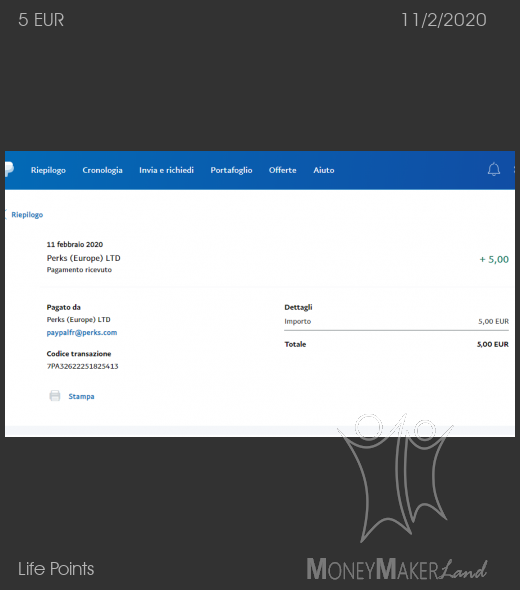
Task: Click the Codice transazione label
Action: tap(79, 354)
